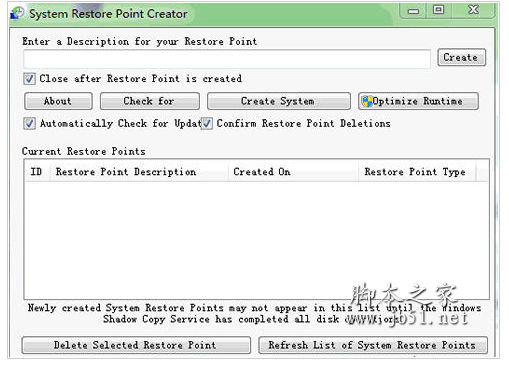509x365 pixels.
Task: Minimize the System Restore Point Creator window
Action: pyautogui.click(x=414, y=11)
